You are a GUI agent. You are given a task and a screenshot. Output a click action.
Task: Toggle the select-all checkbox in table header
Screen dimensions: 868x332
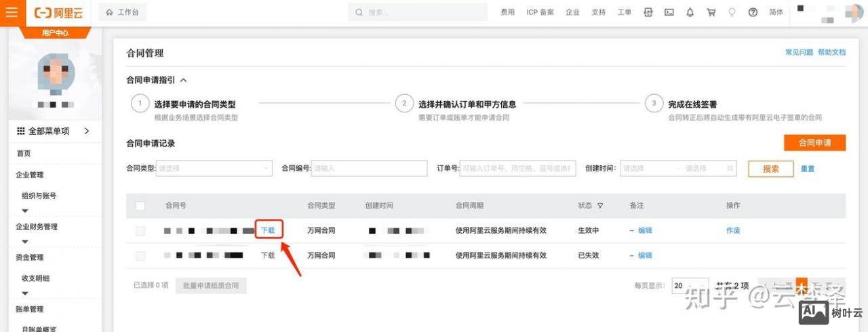[140, 205]
